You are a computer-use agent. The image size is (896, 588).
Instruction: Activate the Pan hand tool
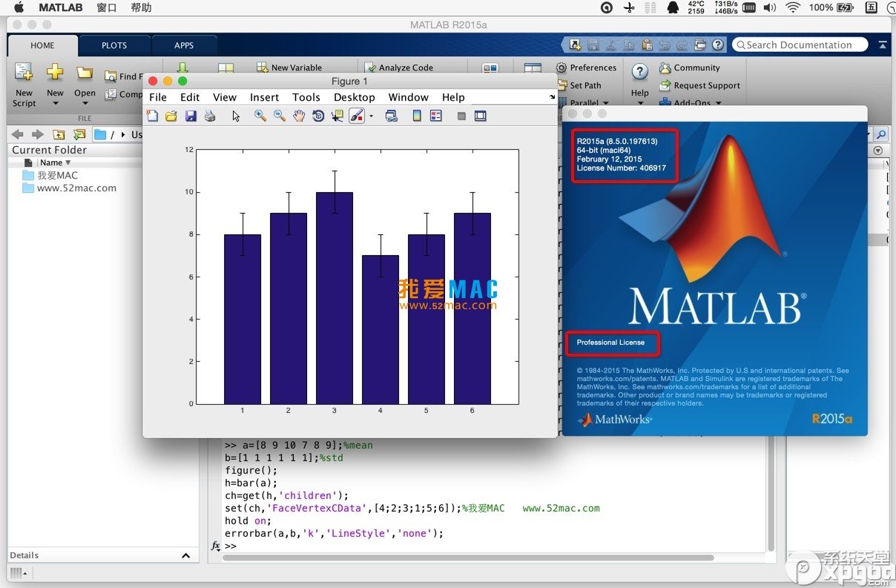click(299, 116)
